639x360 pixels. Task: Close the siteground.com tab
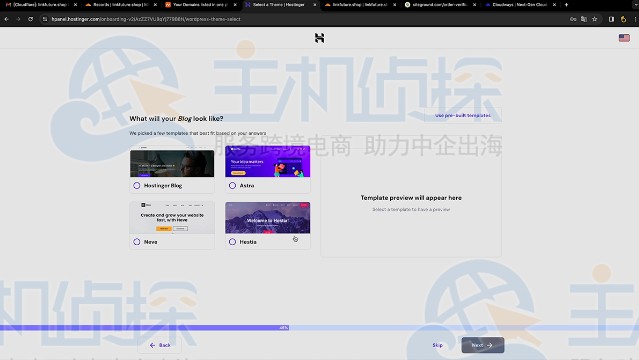[474, 5]
